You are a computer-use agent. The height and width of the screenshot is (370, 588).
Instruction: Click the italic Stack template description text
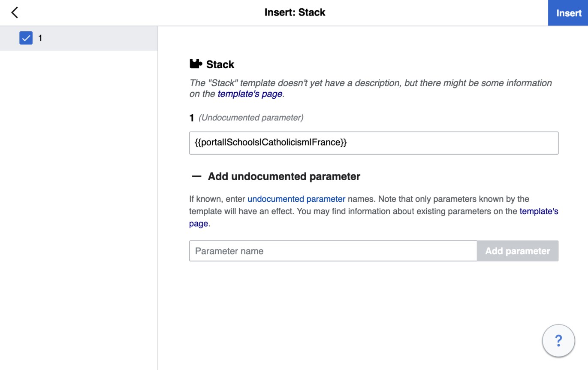[x=371, y=88]
